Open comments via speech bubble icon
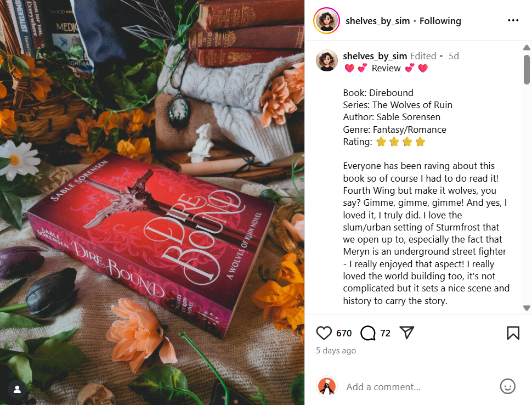This screenshot has height=405, width=532. point(368,333)
